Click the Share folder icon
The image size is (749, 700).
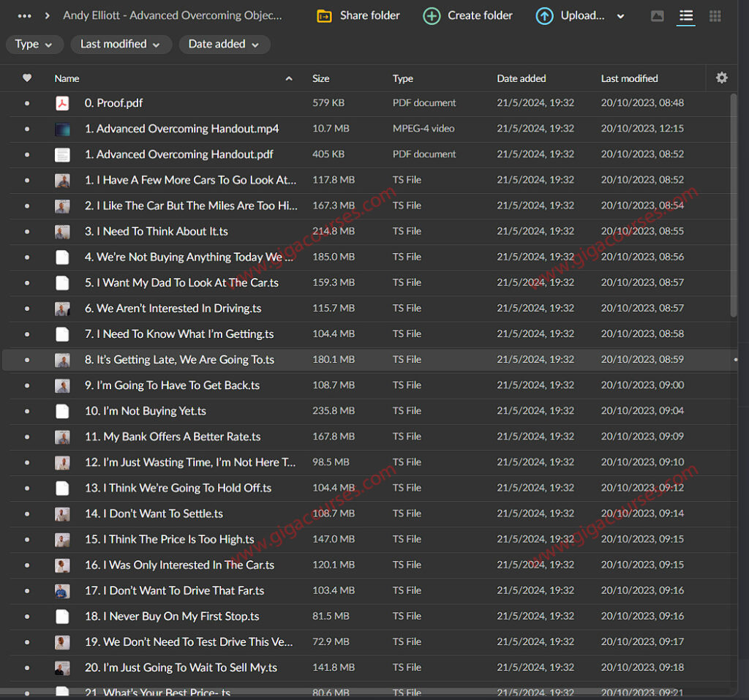click(324, 16)
